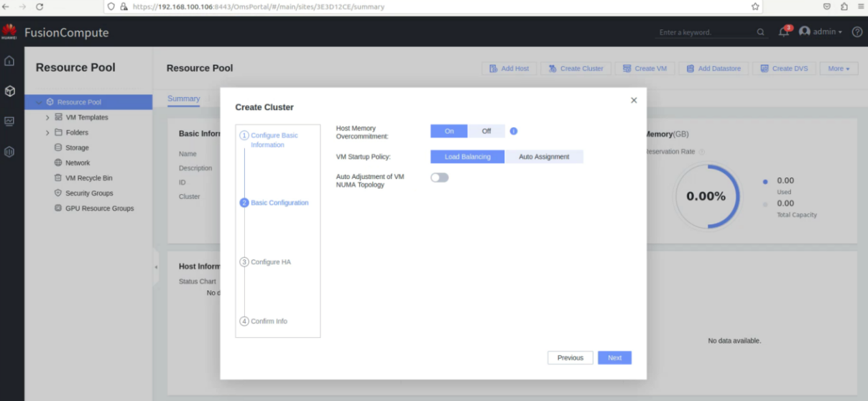The height and width of the screenshot is (401, 868).
Task: Open the system management icon in left rail
Action: coord(9,152)
